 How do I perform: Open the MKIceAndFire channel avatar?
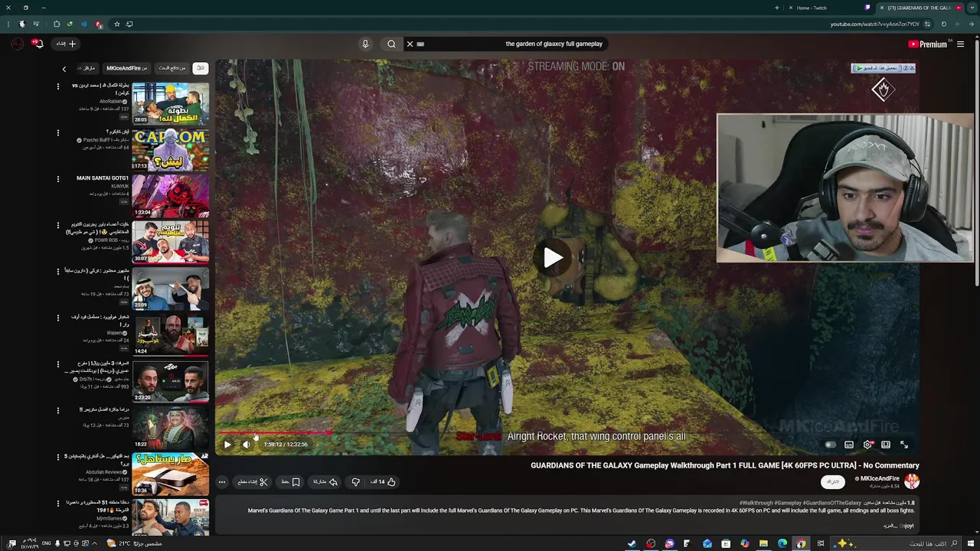point(911,481)
